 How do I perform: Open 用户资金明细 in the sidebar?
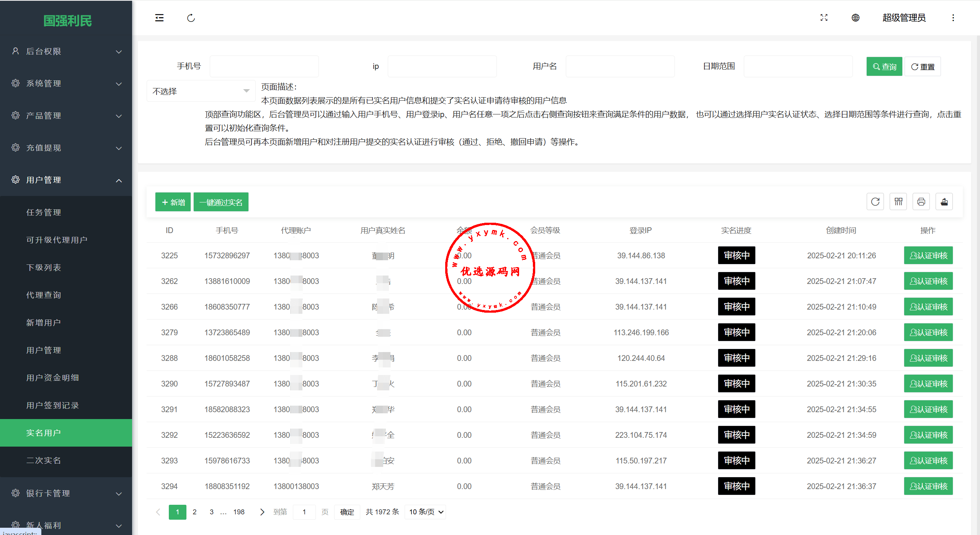66,378
